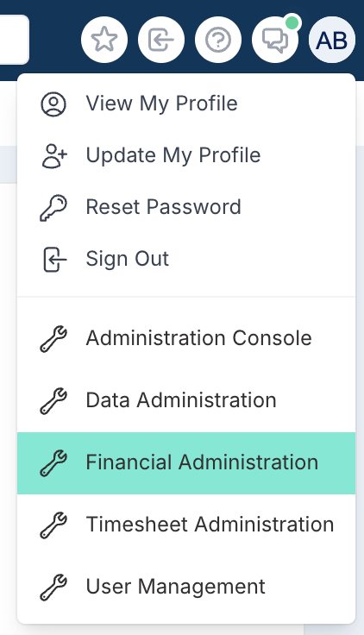The width and height of the screenshot is (364, 635).
Task: Choose Sign Out from the menu
Action: [x=186, y=259]
